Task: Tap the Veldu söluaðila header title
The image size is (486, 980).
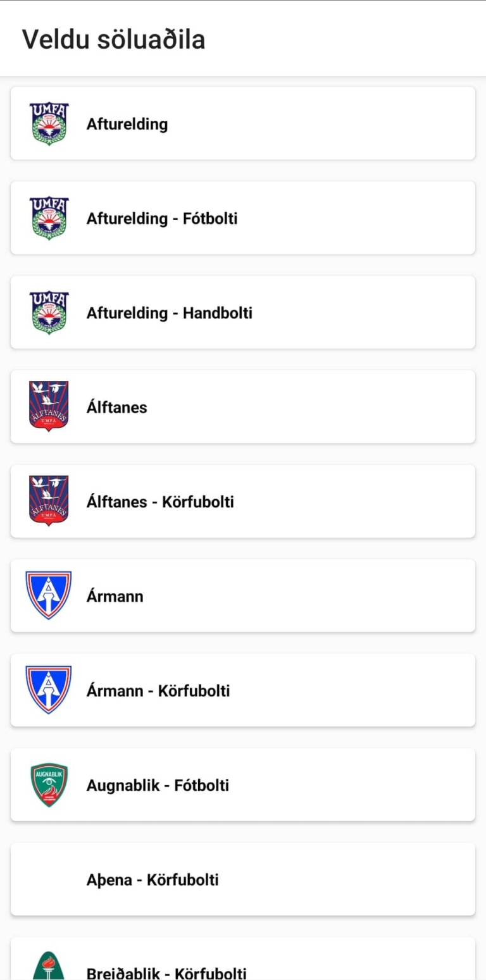Action: click(114, 40)
